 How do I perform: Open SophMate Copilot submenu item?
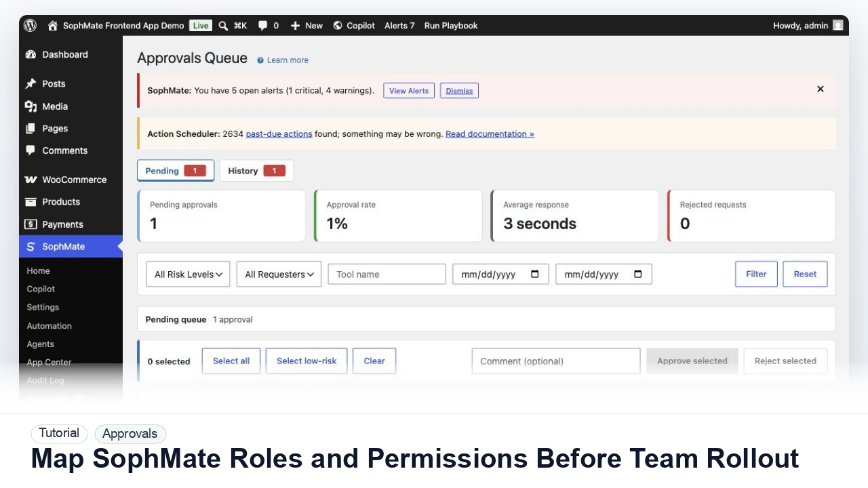(41, 289)
